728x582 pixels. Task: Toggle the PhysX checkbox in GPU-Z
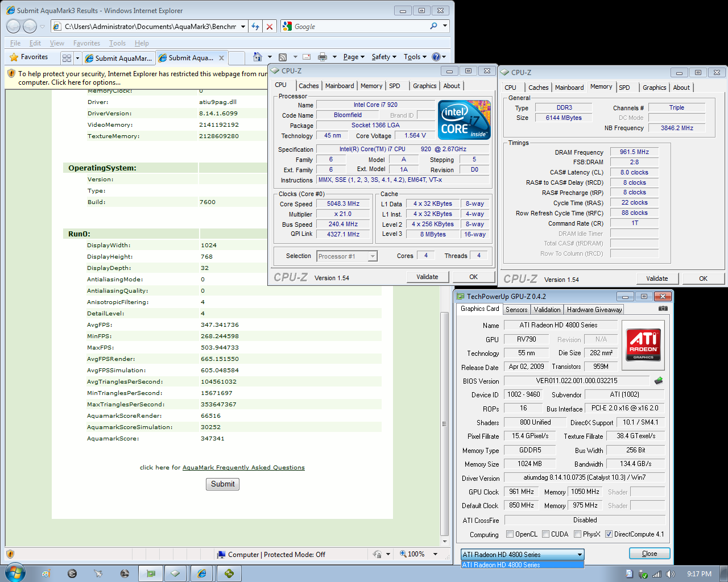click(x=578, y=534)
